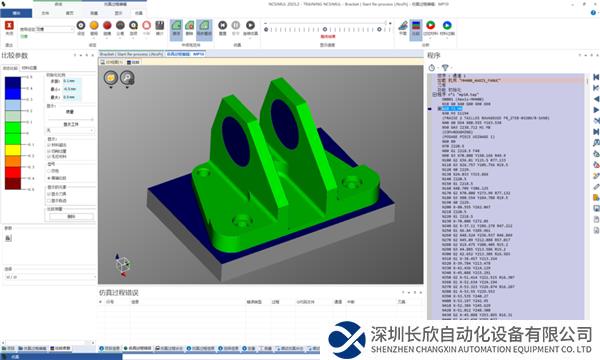Click the jump-to-start icon on program sidebar
Screen dimensions: 600x360
click(x=596, y=77)
